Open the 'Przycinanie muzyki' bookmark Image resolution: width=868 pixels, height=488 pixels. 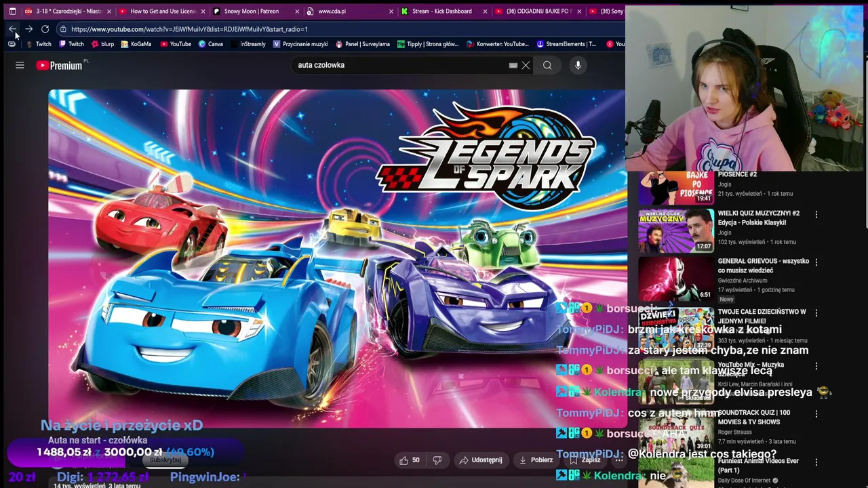(x=300, y=44)
